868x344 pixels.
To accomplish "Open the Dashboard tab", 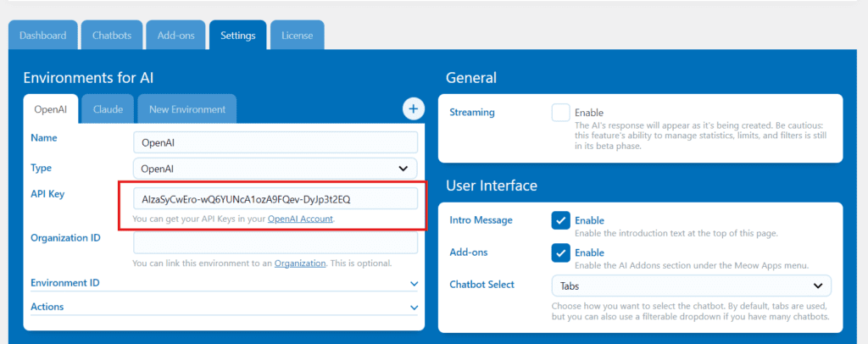I will 42,36.
